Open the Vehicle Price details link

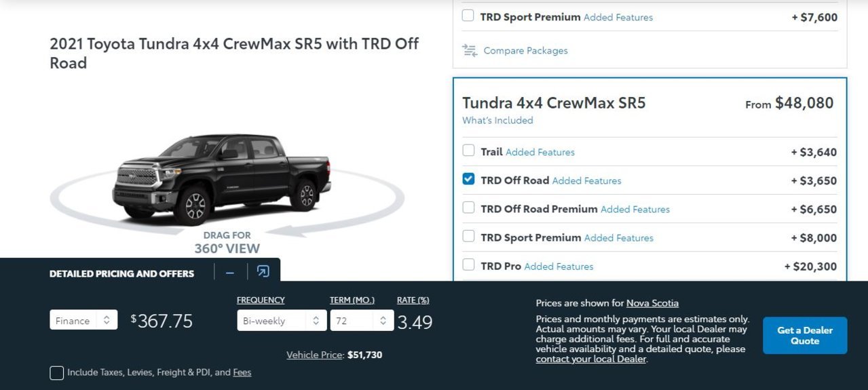(x=315, y=355)
